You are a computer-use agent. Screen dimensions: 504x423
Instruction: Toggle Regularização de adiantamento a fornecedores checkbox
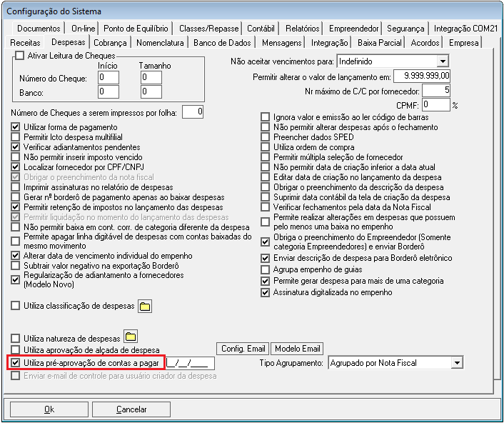(15, 279)
